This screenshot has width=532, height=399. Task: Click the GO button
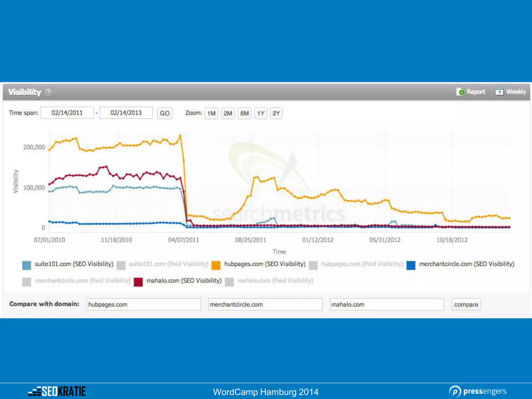point(165,113)
